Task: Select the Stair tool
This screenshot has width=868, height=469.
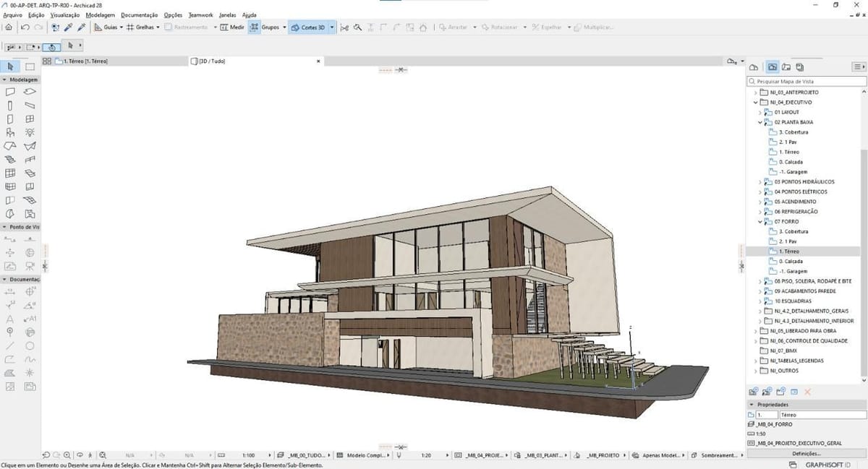Action: click(10, 160)
